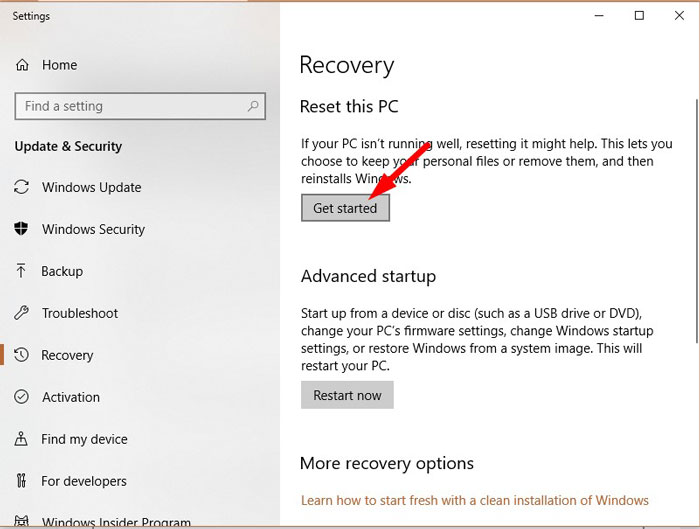This screenshot has width=700, height=529.
Task: Click the Backup upward arrow icon
Action: click(x=21, y=271)
